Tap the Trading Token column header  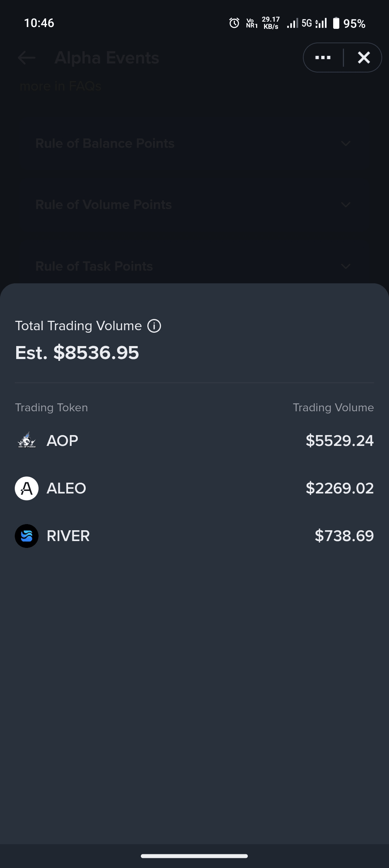[52, 407]
